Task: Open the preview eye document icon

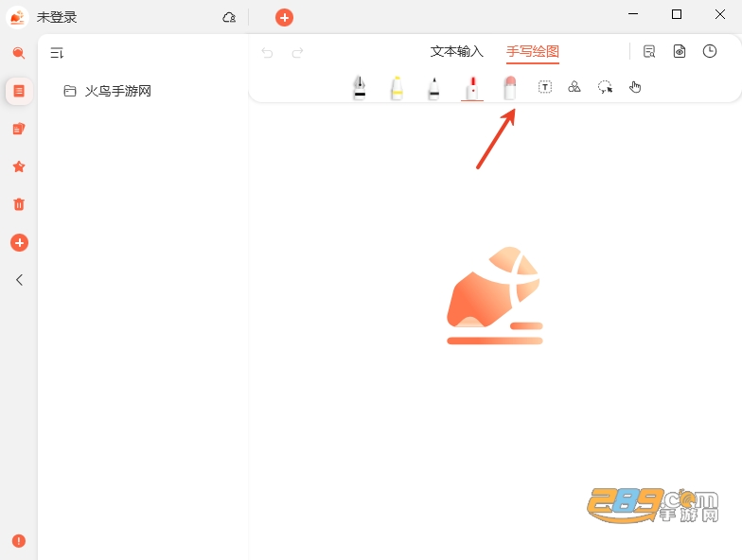Action: pyautogui.click(x=680, y=51)
